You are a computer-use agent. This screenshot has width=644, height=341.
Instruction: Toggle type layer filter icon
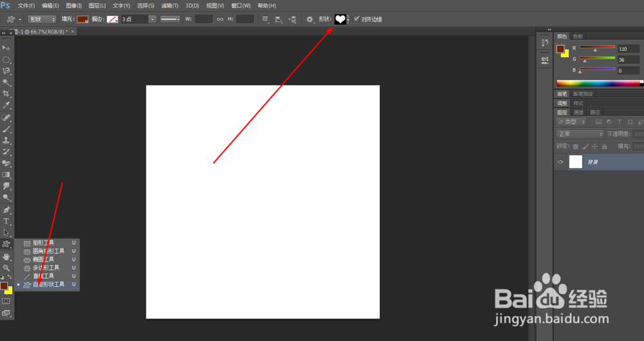pos(620,122)
